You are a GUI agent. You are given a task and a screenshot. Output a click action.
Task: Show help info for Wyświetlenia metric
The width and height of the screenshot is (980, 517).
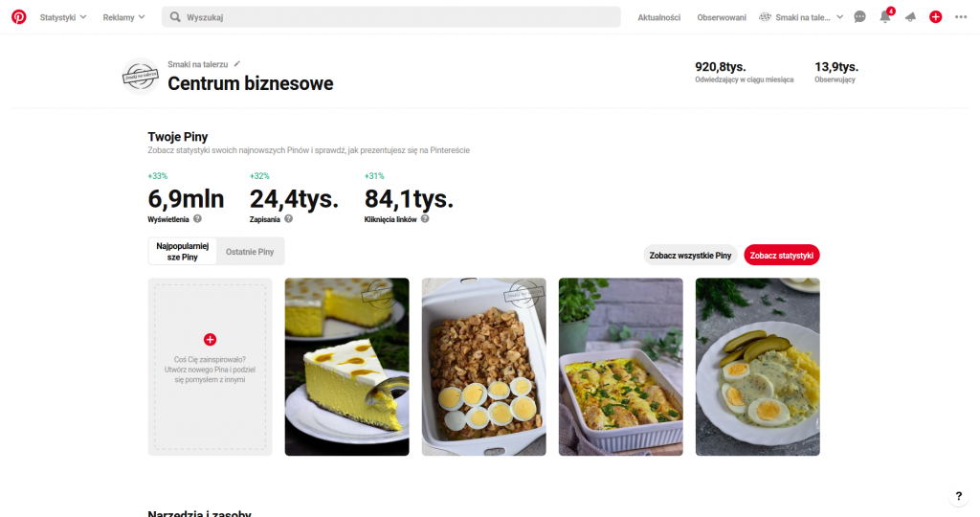click(197, 219)
